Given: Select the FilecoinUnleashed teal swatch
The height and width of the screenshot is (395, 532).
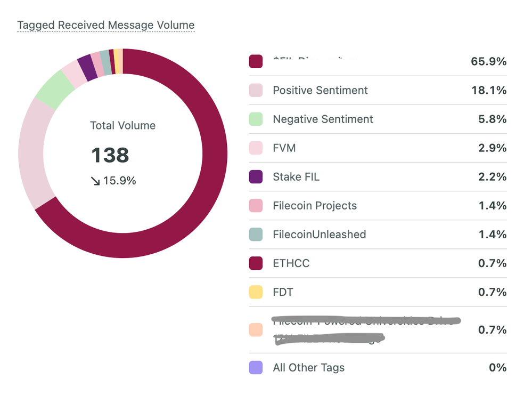Looking at the screenshot, I should point(256,235).
